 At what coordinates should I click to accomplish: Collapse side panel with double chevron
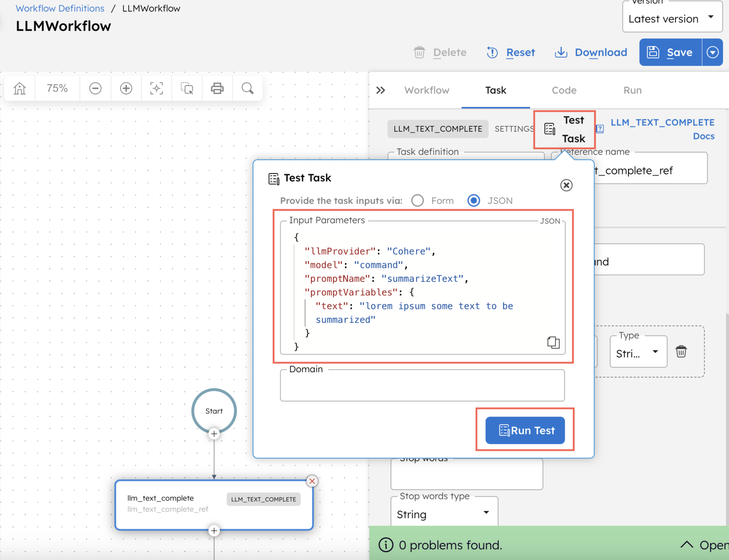tap(381, 91)
